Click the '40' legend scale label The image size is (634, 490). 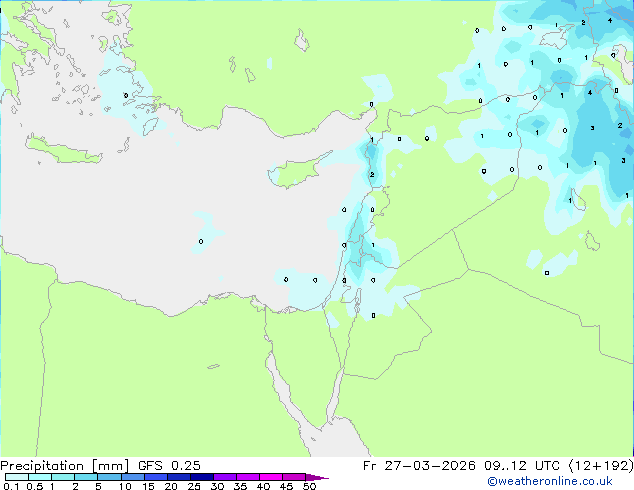point(263,486)
